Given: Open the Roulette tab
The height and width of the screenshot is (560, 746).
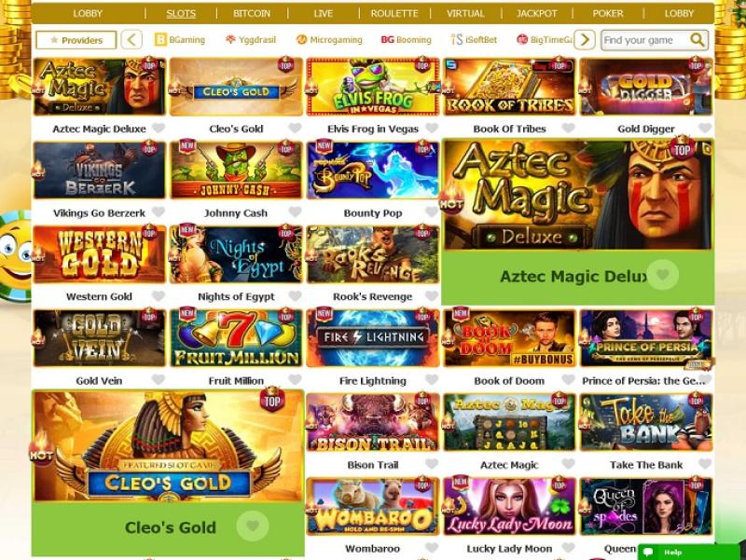Looking at the screenshot, I should [394, 13].
